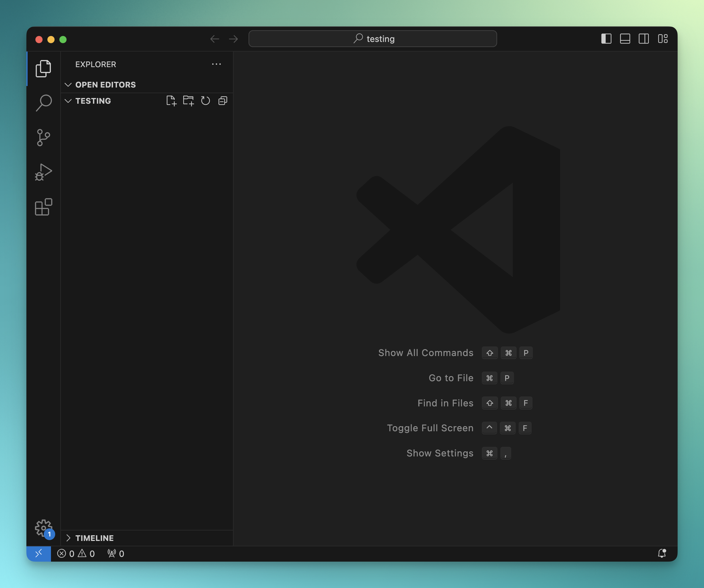Screen dimensions: 704x588
Task: Click the New File icon in TESTING
Action: coord(171,101)
